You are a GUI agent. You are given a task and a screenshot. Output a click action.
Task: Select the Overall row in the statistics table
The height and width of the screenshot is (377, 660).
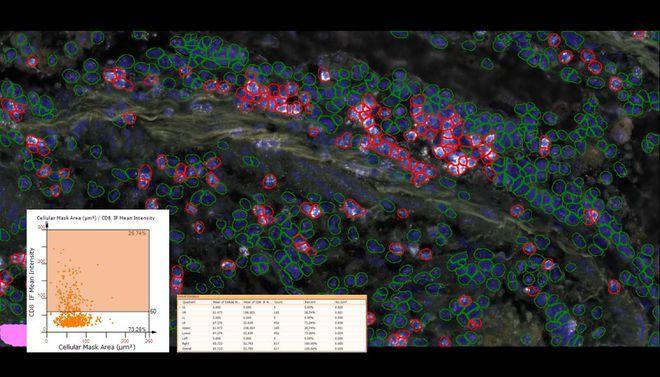pyautogui.click(x=271, y=349)
